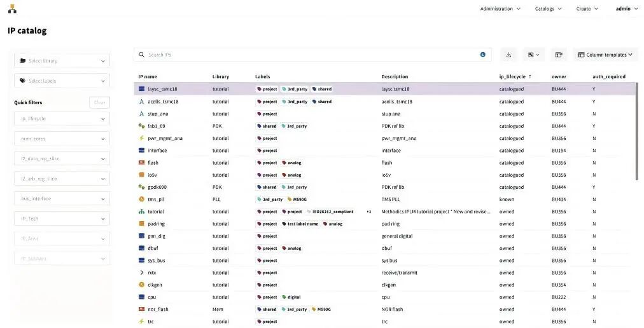Click the MS90G label on tms_pll row
The image size is (644, 328).
pos(297,200)
